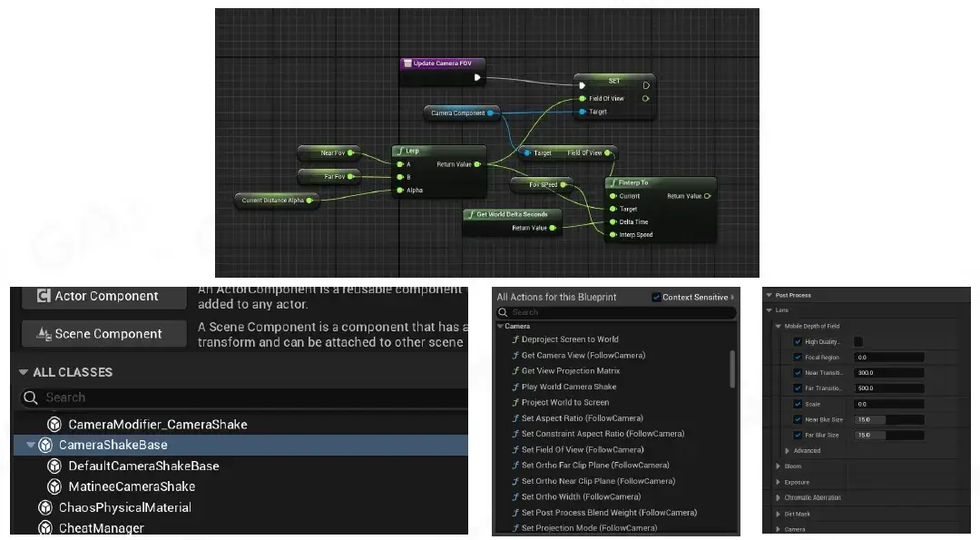Toggle the Context Sensitive checkbox
Viewport: 980px width, 540px height.
[657, 297]
